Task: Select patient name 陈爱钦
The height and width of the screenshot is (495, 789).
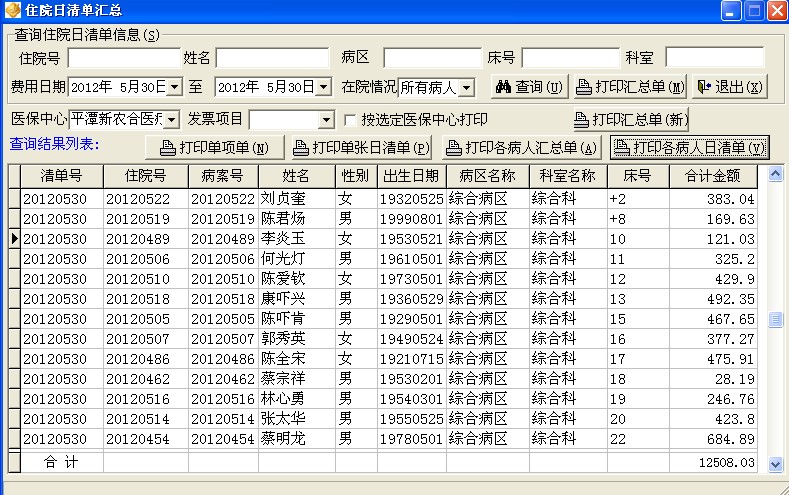Action: click(283, 279)
